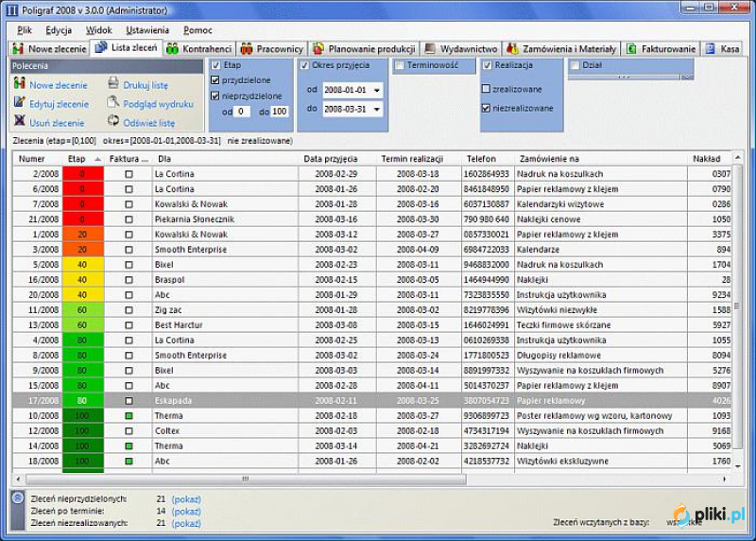This screenshot has height=541, width=756.
Task: Check the zrealizowane checkbox
Action: click(x=486, y=89)
